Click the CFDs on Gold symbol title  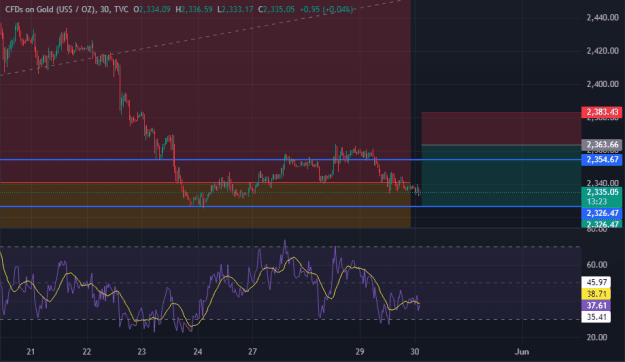(x=51, y=9)
